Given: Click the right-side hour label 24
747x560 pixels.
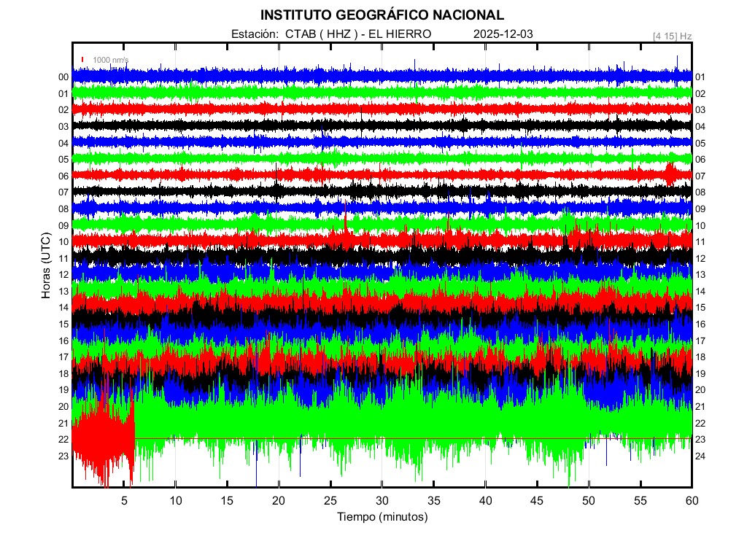Looking at the screenshot, I should coord(700,456).
